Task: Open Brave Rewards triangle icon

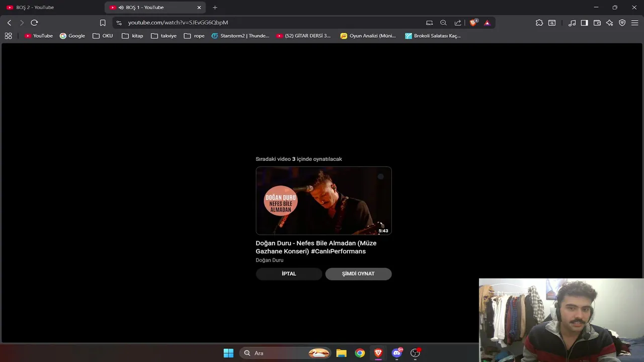Action: 487,23
